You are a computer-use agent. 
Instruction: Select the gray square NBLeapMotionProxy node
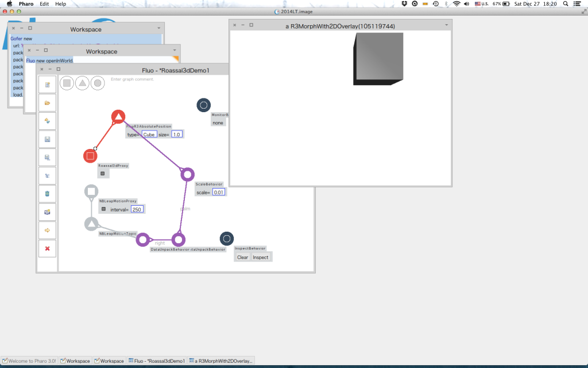[91, 191]
